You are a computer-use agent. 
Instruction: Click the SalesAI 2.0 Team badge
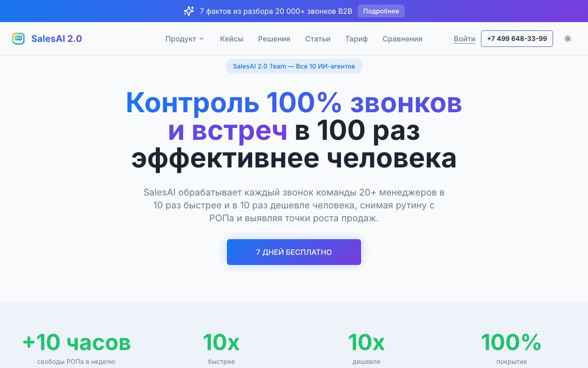pyautogui.click(x=294, y=66)
